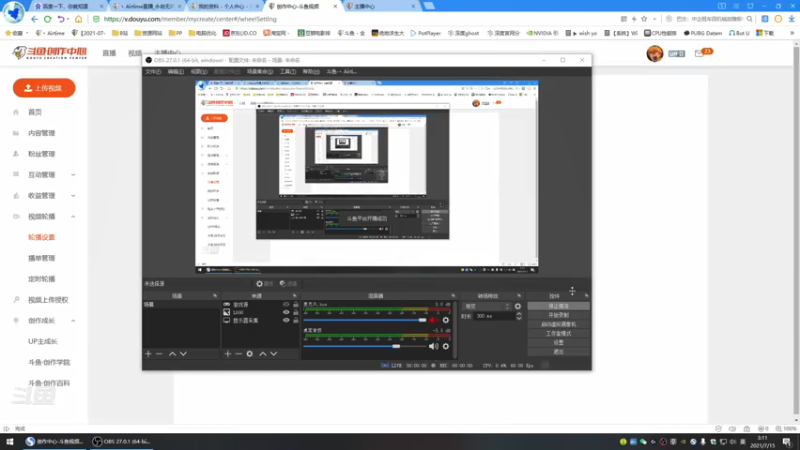Image resolution: width=800 pixels, height=450 pixels.
Task: Click the Start Virtual Camera button
Action: point(559,324)
